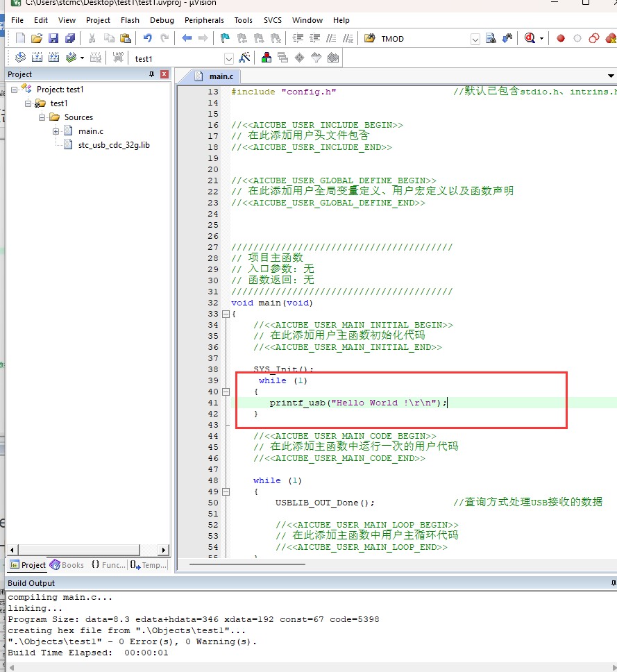Collapse the test1 target node
Image resolution: width=617 pixels, height=672 pixels.
tap(28, 103)
